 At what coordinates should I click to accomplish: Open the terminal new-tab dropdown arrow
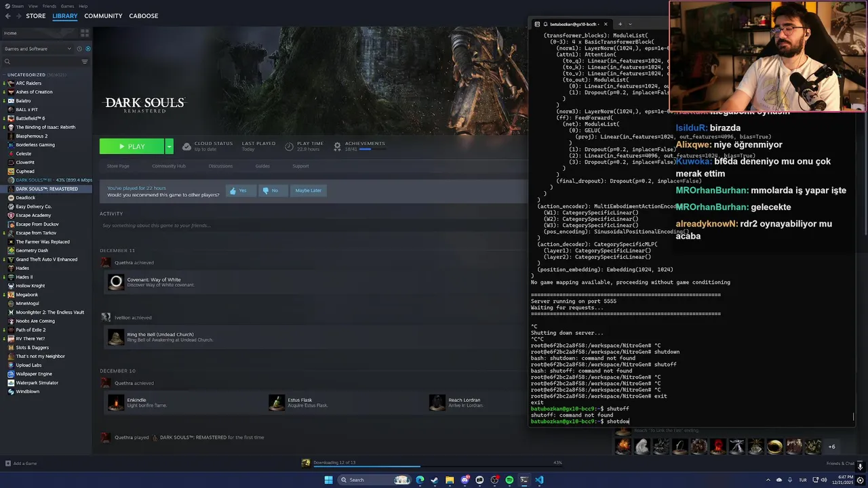630,24
